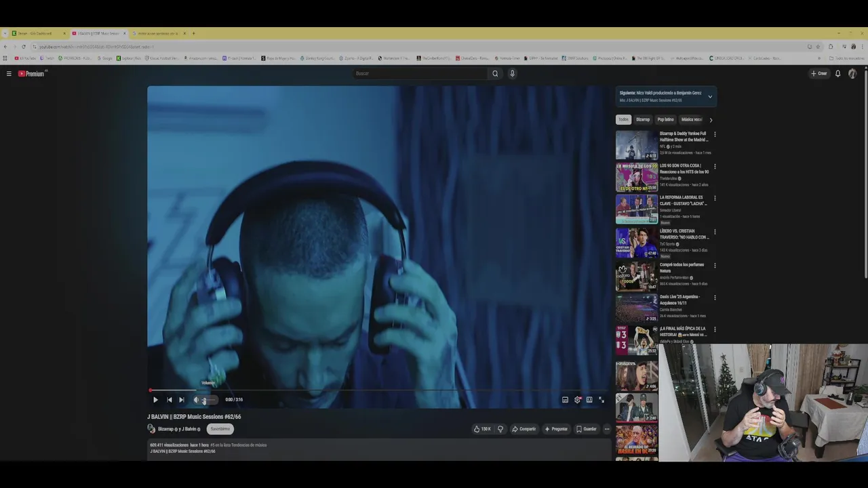
Task: Bookmark this page with the star icon
Action: coord(818,47)
